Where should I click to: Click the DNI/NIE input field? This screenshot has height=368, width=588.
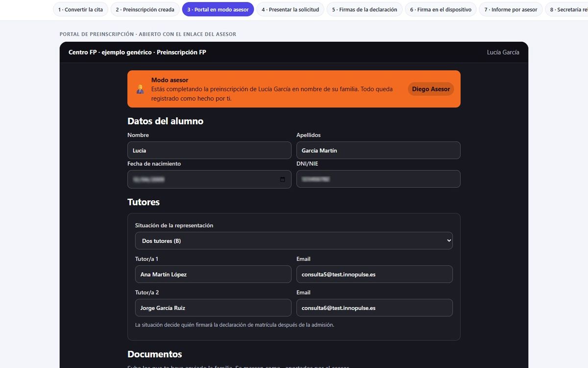coord(378,179)
